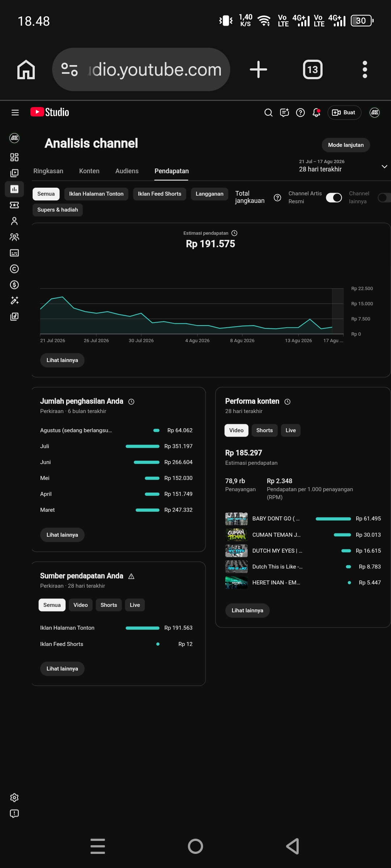This screenshot has width=391, height=868.
Task: Open the Audio library sidebar icon
Action: pos(14,316)
